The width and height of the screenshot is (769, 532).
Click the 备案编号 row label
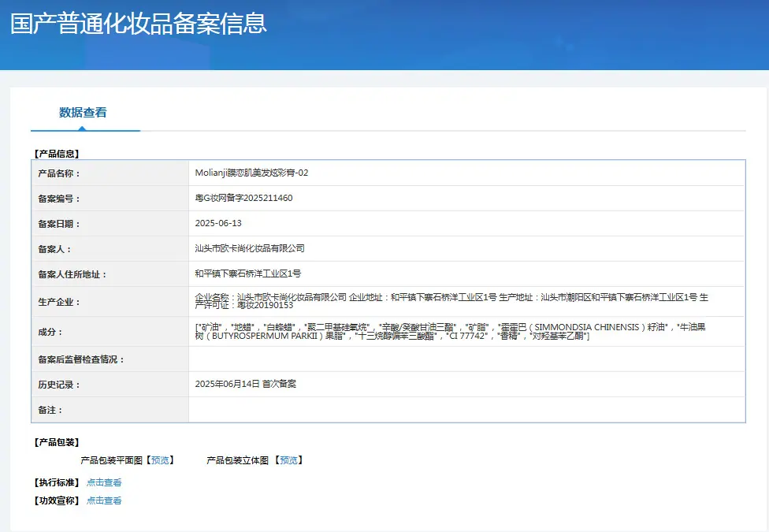pyautogui.click(x=59, y=199)
